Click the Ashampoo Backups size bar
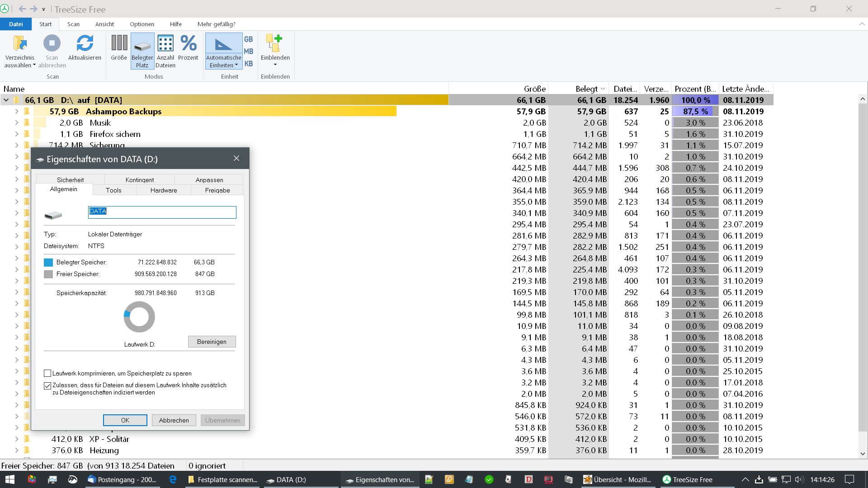This screenshot has width=868, height=488. tap(271, 111)
